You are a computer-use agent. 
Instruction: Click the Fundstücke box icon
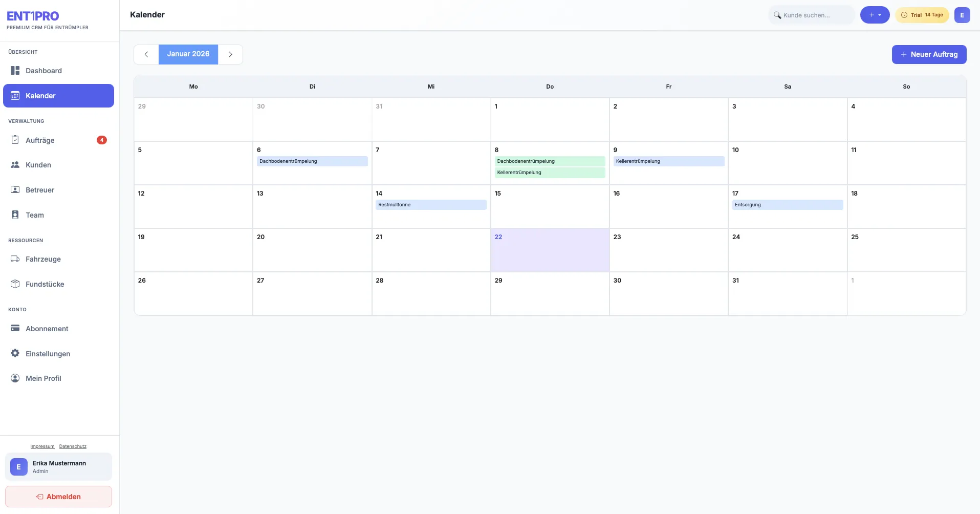click(14, 284)
